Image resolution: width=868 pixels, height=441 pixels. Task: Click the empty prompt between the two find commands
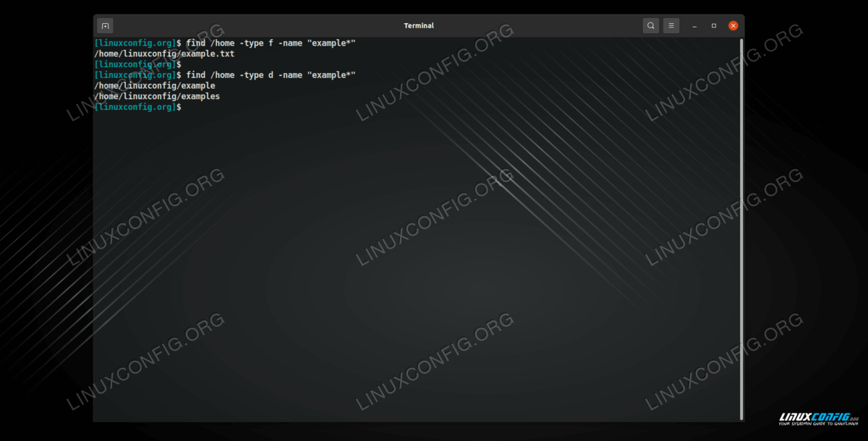(137, 64)
